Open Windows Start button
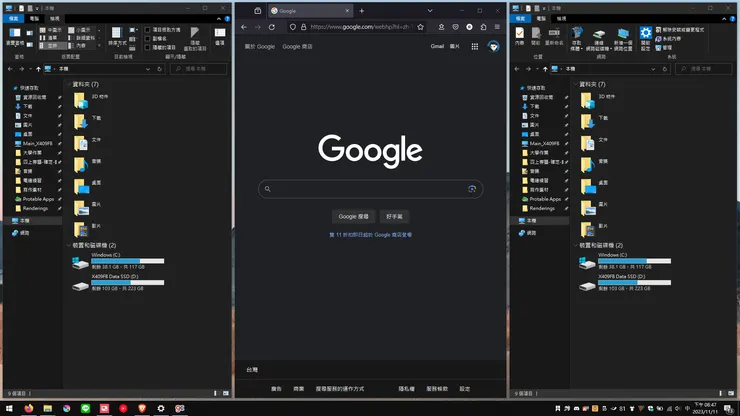Viewport: 740px width, 416px height. (x=9, y=408)
